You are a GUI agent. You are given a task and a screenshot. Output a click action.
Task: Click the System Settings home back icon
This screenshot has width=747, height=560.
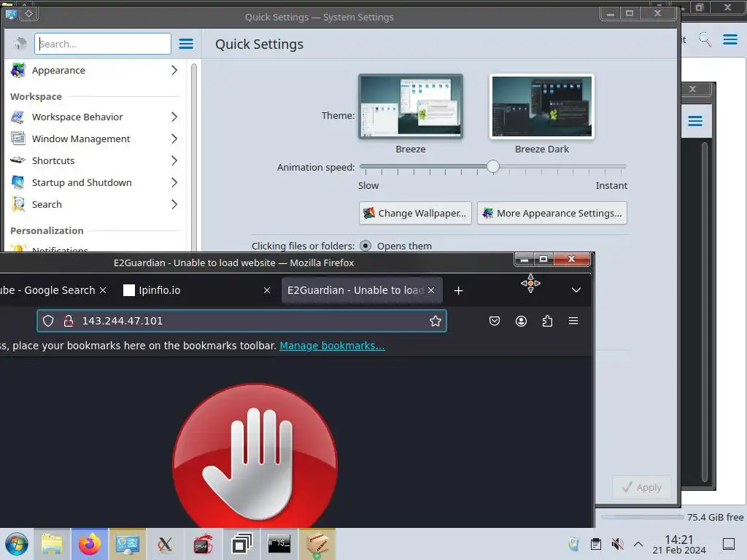[x=20, y=44]
